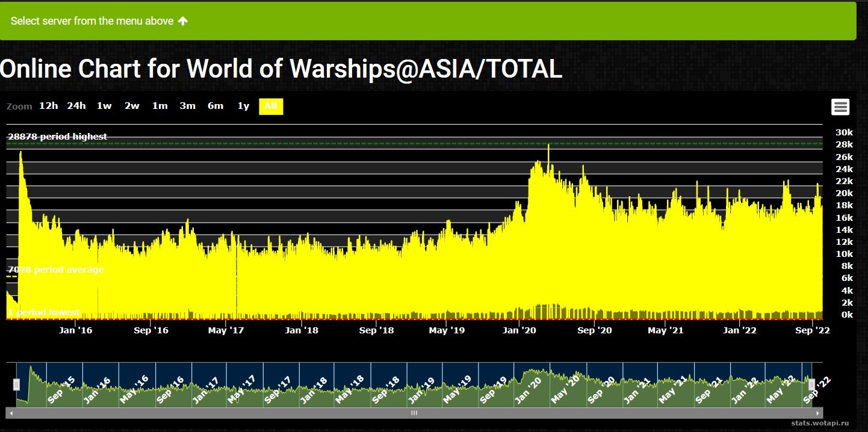The image size is (868, 432).
Task: Click the '26k' y-axis label
Action: 845,157
